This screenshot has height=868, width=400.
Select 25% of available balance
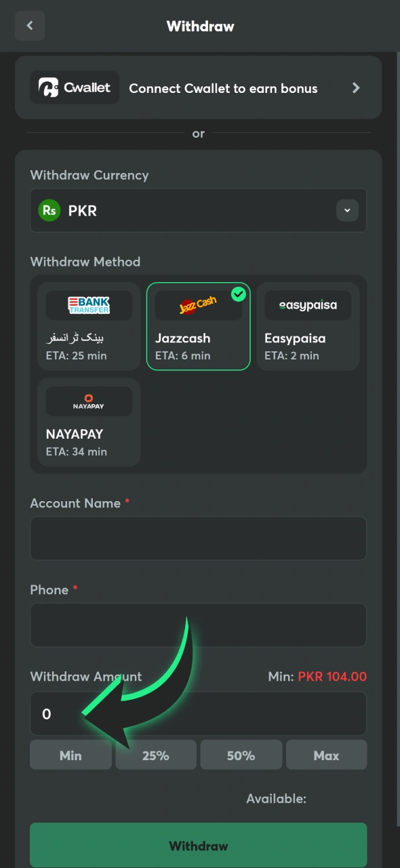155,755
